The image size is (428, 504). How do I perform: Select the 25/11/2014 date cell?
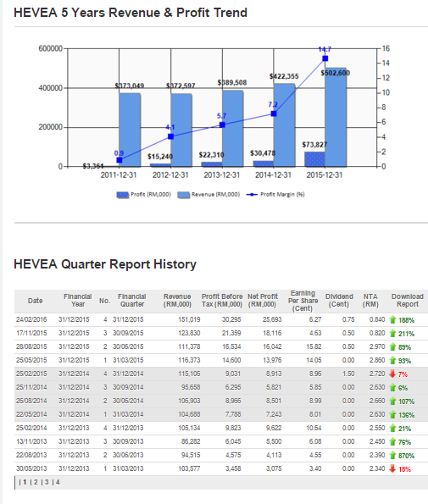(31, 387)
